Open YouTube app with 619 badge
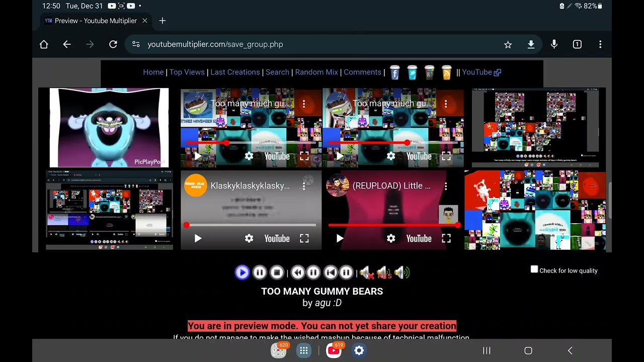Image resolution: width=644 pixels, height=362 pixels. click(334, 350)
